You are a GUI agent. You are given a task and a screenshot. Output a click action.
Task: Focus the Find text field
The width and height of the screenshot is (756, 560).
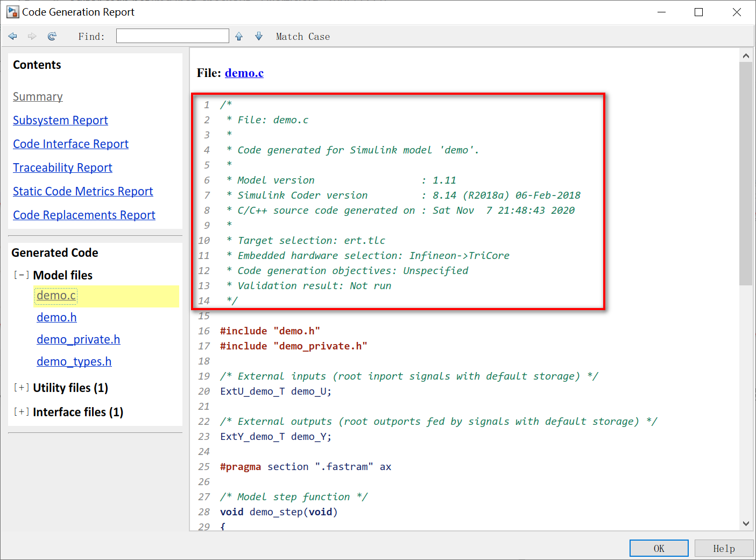click(173, 36)
